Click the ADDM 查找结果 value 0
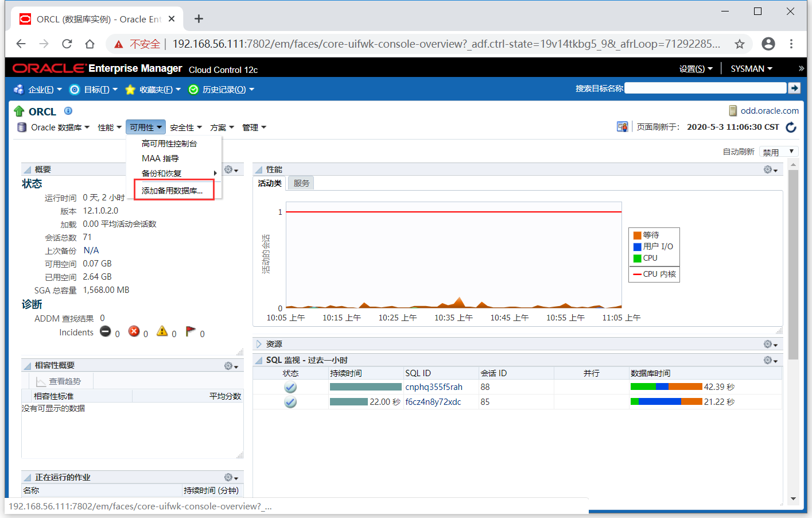The width and height of the screenshot is (812, 518). [x=102, y=318]
